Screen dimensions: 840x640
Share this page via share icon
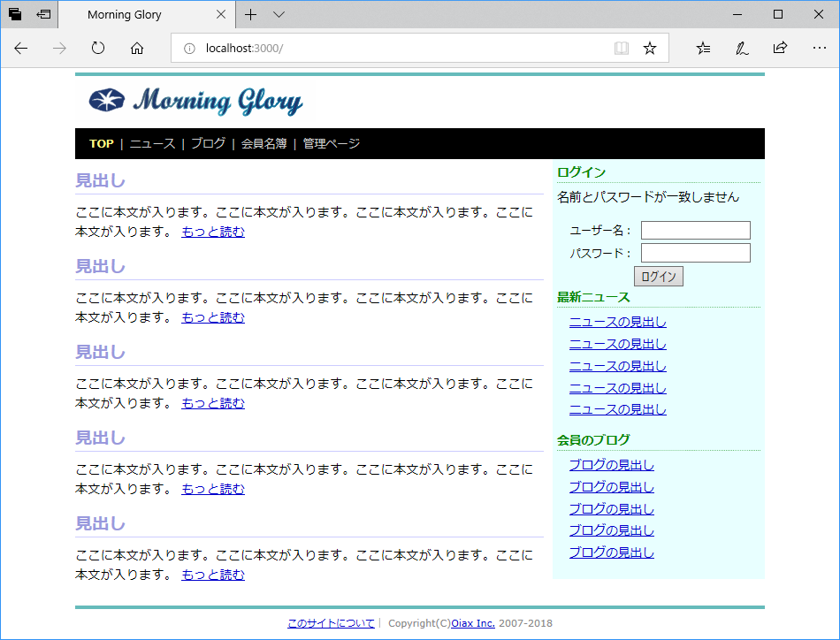782,49
